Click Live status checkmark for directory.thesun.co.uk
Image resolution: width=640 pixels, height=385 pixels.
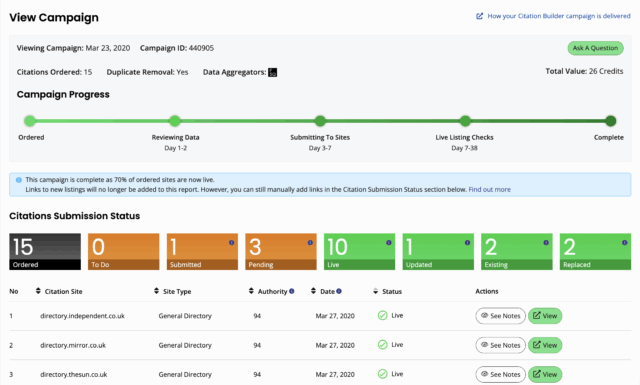(382, 374)
